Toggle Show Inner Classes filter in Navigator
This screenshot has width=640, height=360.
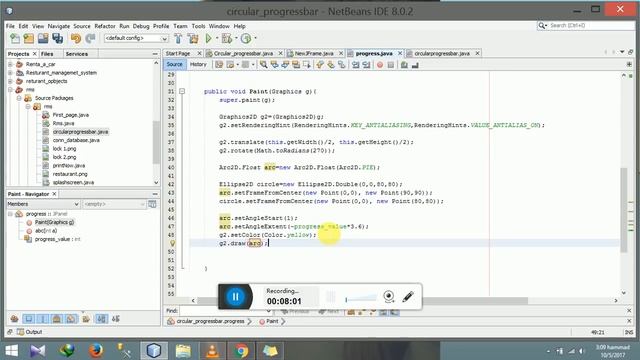(x=71, y=319)
